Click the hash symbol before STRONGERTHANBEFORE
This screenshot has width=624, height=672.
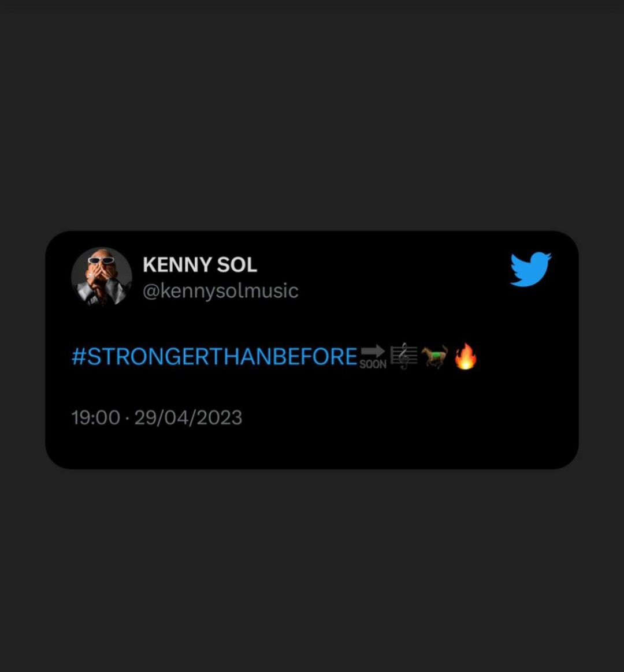pos(79,357)
